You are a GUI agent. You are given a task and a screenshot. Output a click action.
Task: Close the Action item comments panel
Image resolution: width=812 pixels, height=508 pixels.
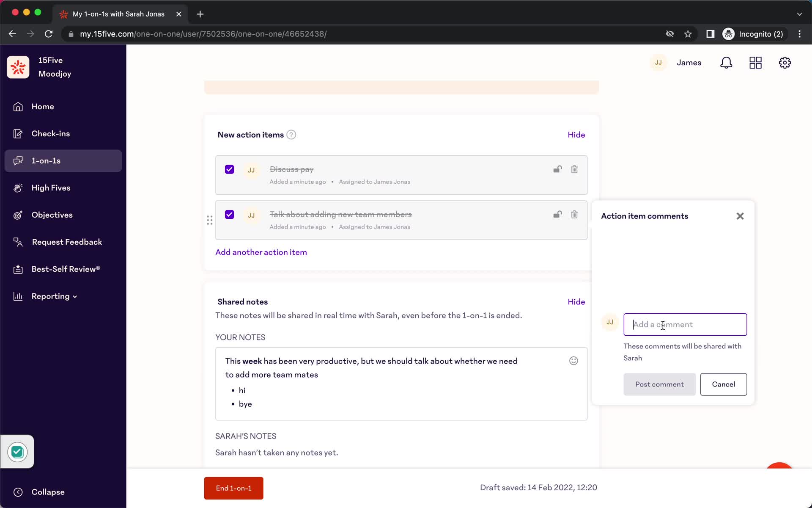point(740,216)
